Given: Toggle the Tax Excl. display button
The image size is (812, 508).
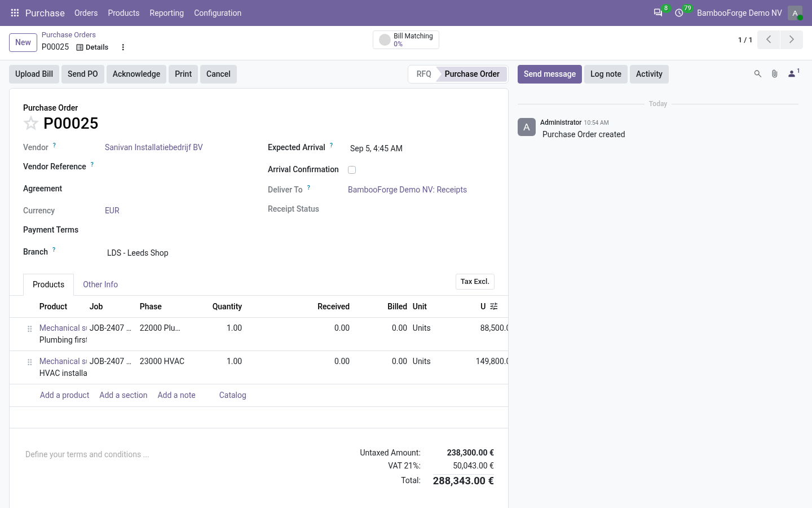Looking at the screenshot, I should pyautogui.click(x=475, y=282).
